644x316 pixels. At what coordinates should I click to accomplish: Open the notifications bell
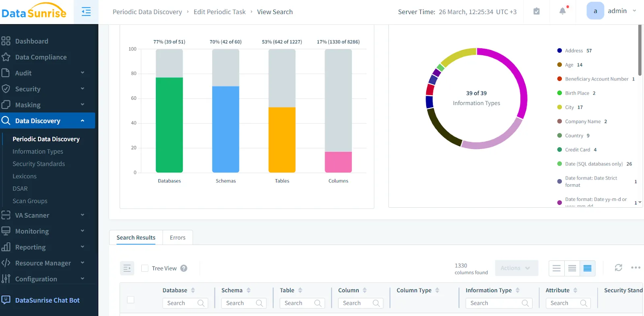(x=563, y=11)
